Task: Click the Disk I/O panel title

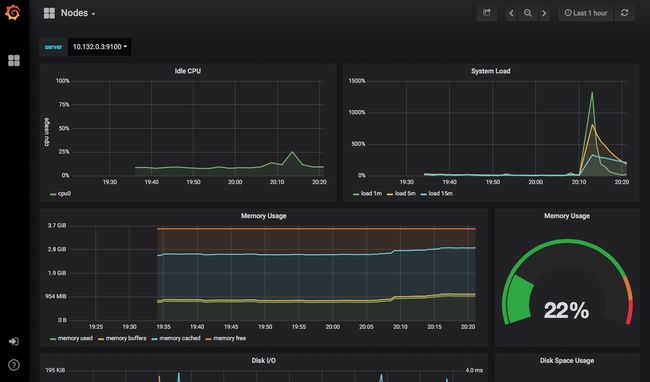Action: click(x=264, y=360)
